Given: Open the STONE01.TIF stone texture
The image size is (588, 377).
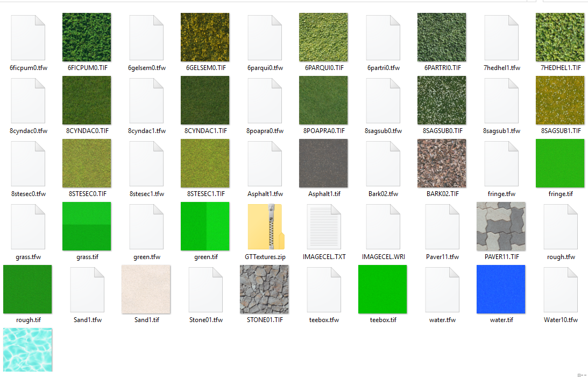Looking at the screenshot, I should point(264,289).
